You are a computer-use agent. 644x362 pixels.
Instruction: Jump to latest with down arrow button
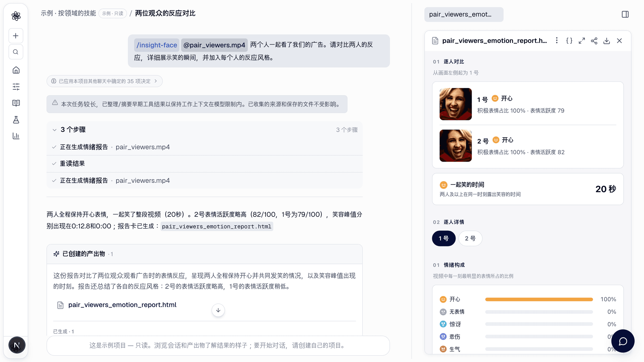[x=218, y=310]
